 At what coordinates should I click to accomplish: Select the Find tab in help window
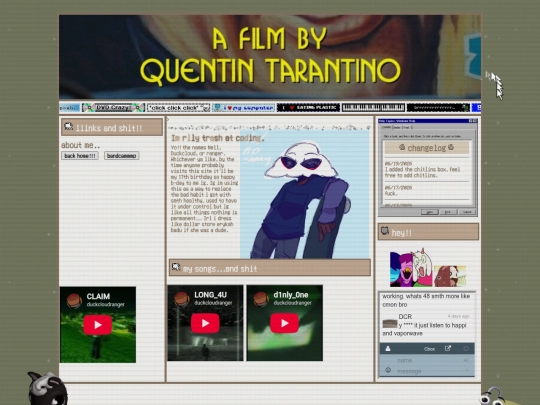pos(406,127)
